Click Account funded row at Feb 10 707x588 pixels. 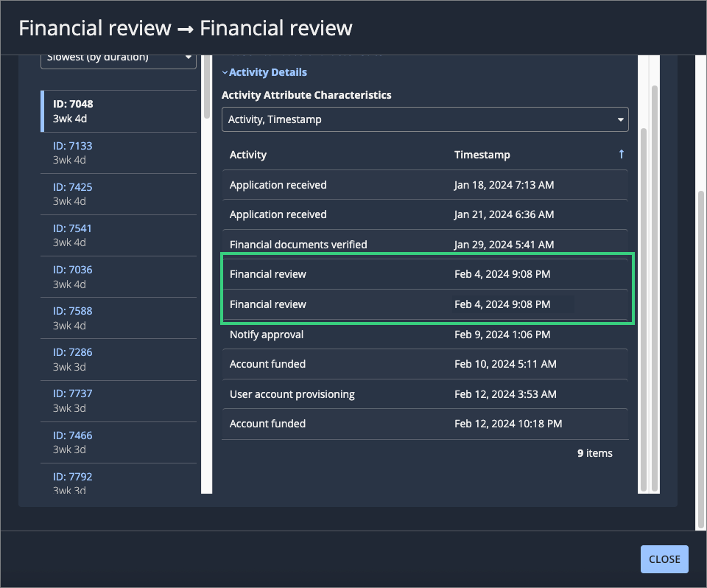pos(425,364)
